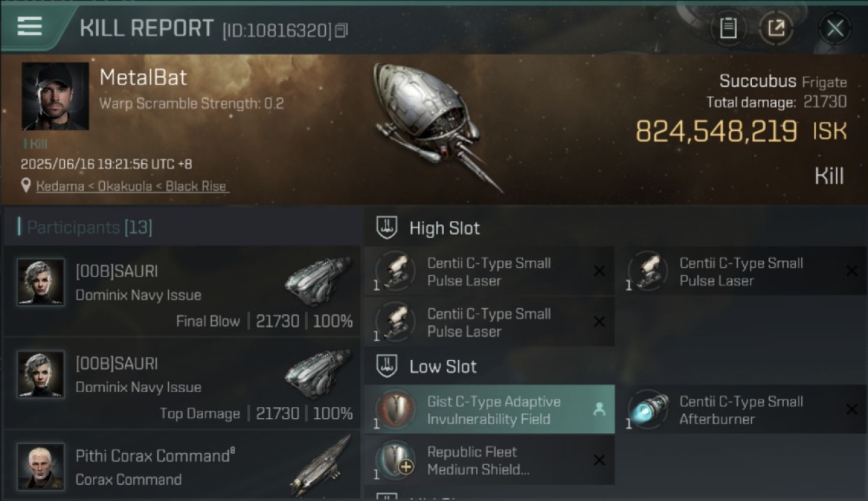Close the Kill Report window
Image resolution: width=868 pixels, height=501 pixels.
tap(835, 28)
